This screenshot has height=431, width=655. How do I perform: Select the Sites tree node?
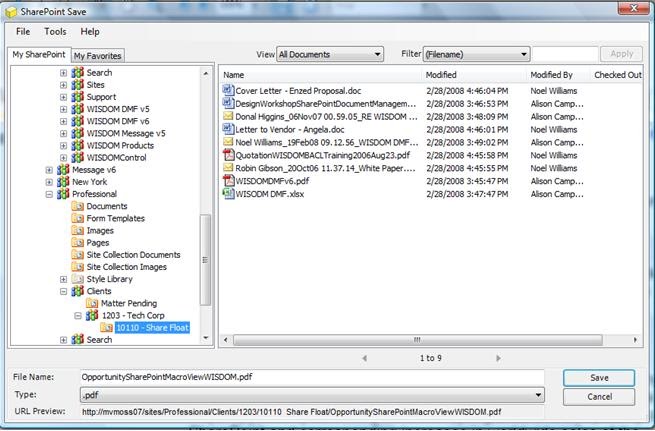(x=95, y=85)
